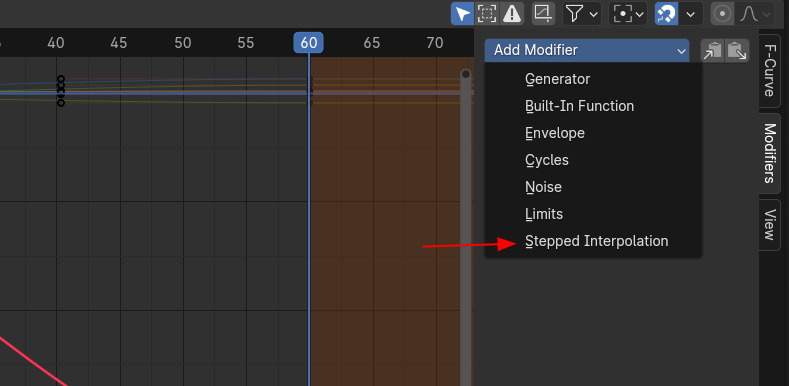
Task: Add the Limits modifier
Action: [x=593, y=214]
